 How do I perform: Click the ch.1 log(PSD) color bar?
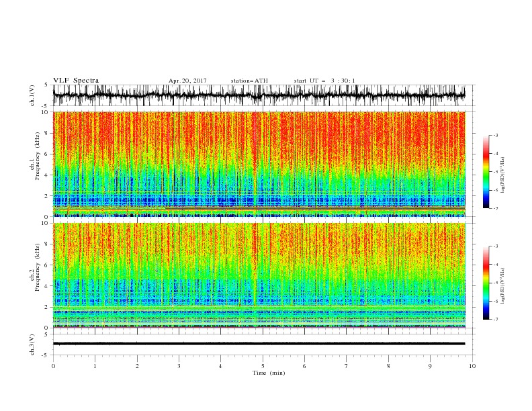point(486,172)
